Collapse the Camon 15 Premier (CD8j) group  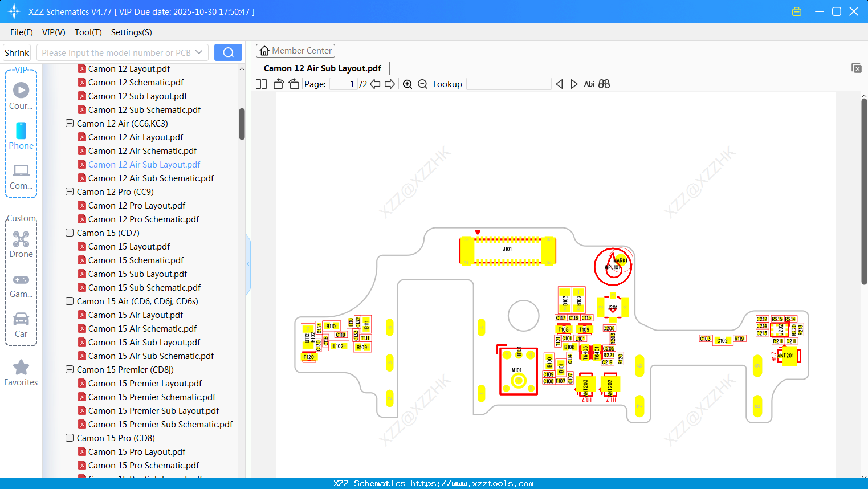point(70,369)
